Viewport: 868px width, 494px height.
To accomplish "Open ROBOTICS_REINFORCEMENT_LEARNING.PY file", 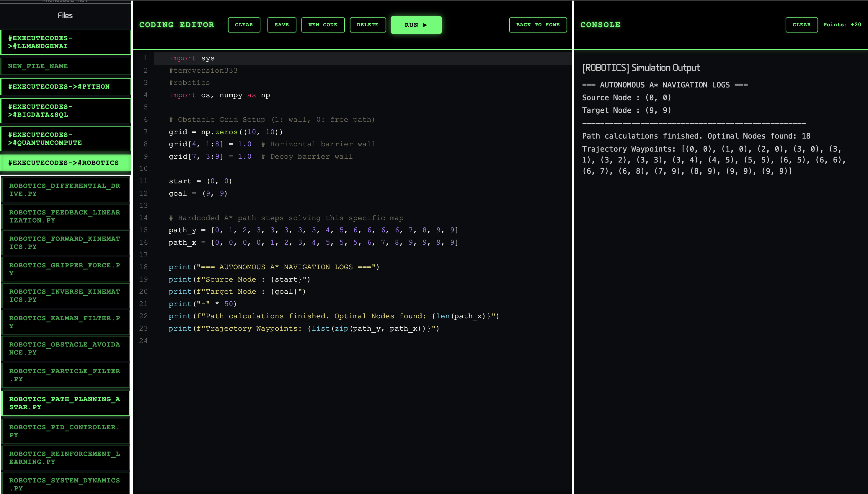I will point(66,458).
